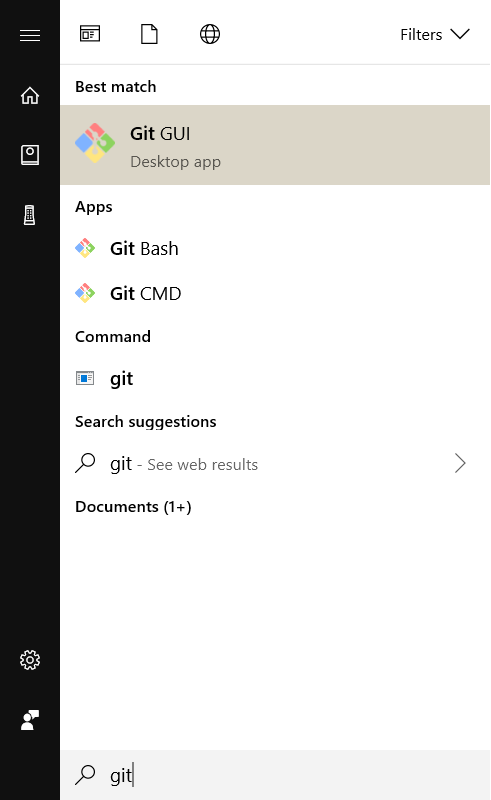Click the Git GUI app icon

coord(95,143)
